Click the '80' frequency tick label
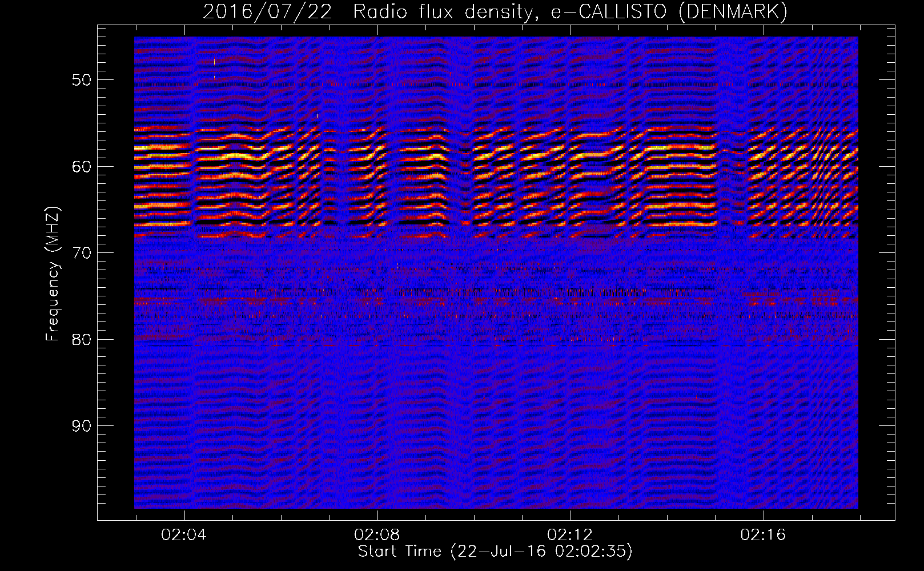This screenshot has width=924, height=571. tap(81, 340)
